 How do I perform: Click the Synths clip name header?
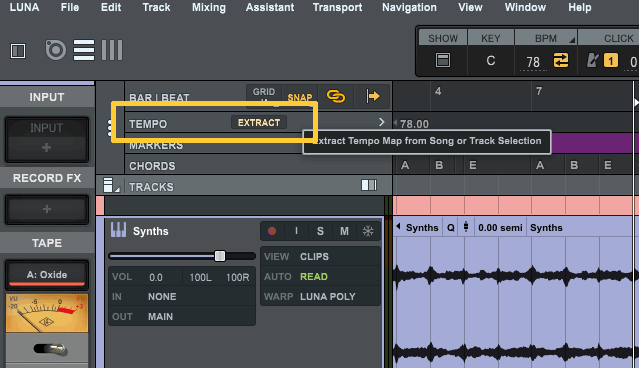pyautogui.click(x=422, y=228)
